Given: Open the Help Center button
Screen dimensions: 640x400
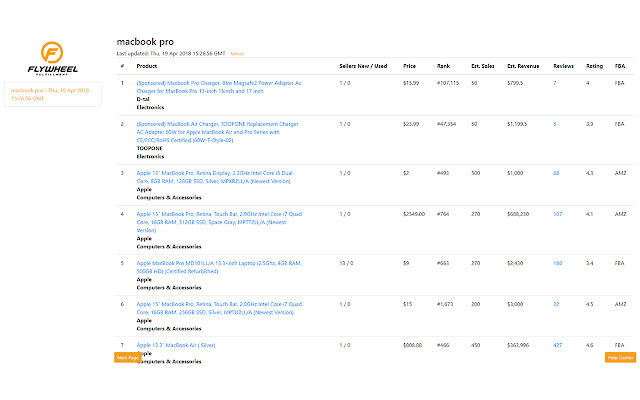Looking at the screenshot, I should pyautogui.click(x=619, y=357).
